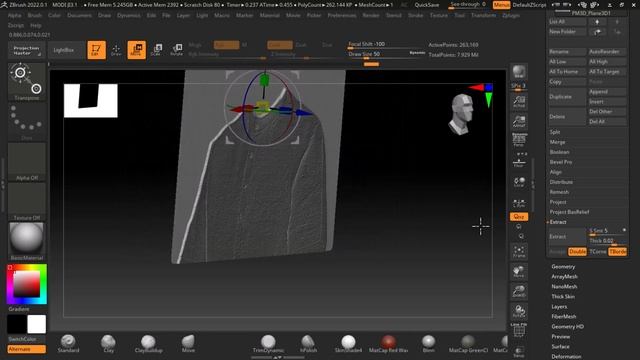The image size is (640, 360).
Task: Expand the ArrayMesh subpalette
Action: tap(564, 277)
